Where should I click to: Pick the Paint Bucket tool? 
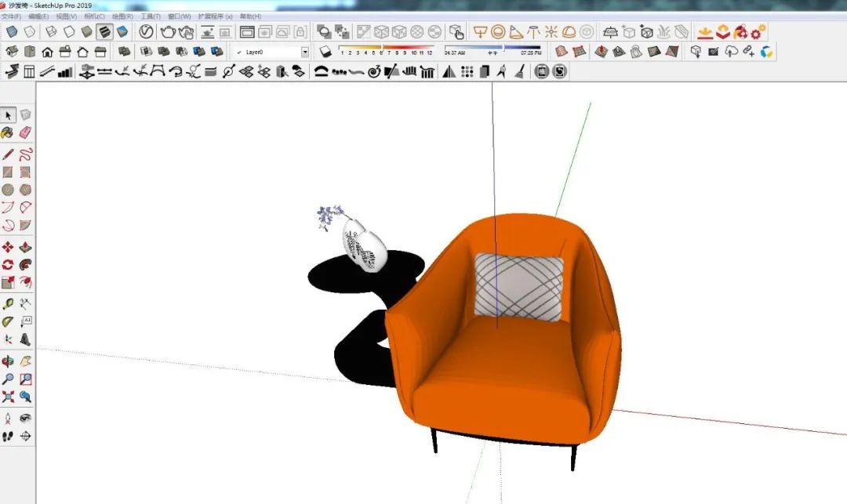pos(9,132)
